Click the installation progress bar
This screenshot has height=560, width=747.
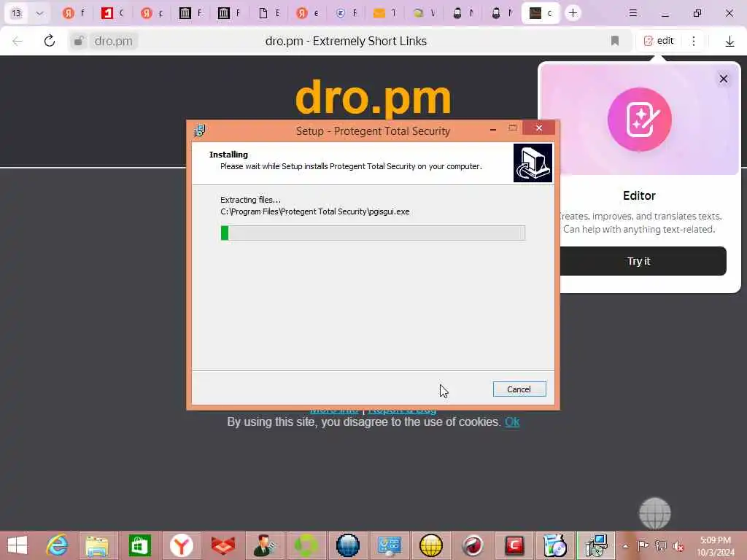373,233
